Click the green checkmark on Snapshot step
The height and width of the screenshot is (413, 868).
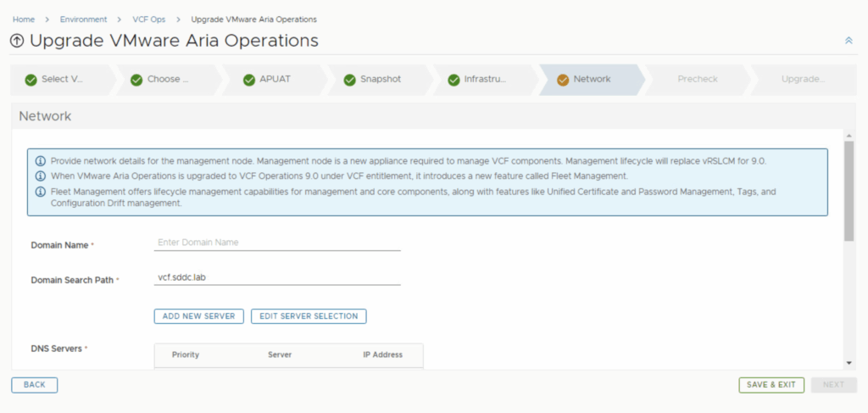pyautogui.click(x=349, y=80)
